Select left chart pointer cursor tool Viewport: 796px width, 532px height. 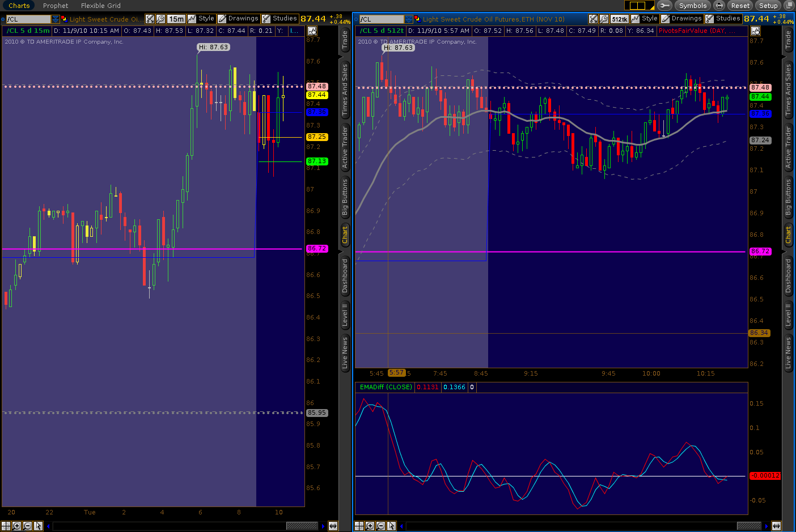coord(38,526)
